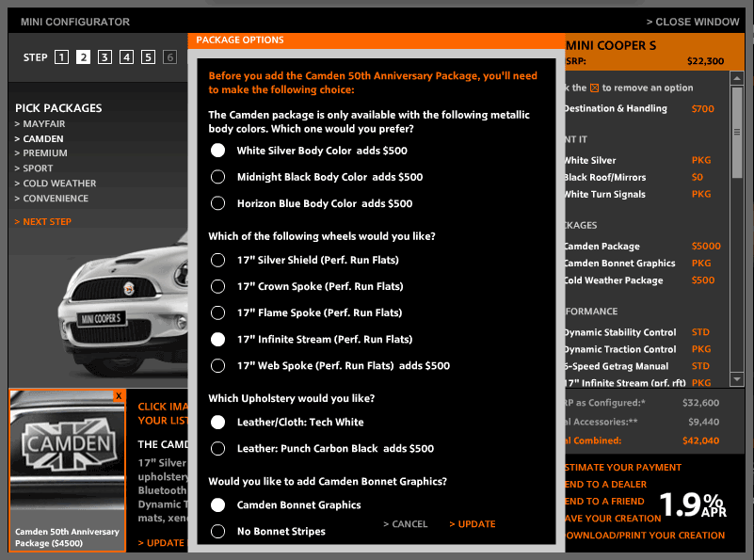Click Dynamic Stability Control summary entry

tap(637, 332)
